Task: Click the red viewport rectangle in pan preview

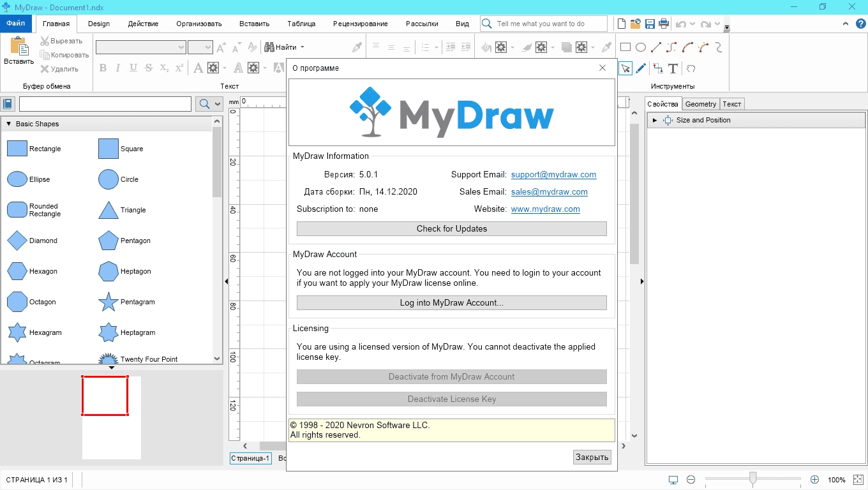Action: coord(105,396)
